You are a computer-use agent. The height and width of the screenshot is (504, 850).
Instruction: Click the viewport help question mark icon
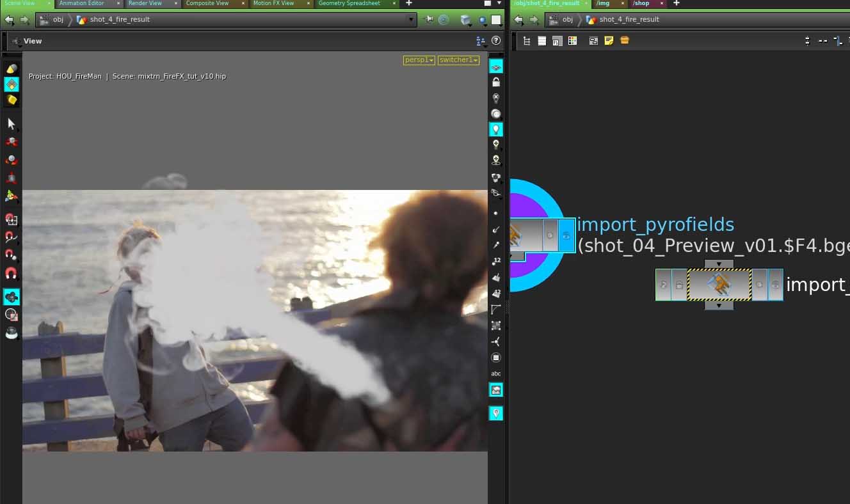coord(495,41)
